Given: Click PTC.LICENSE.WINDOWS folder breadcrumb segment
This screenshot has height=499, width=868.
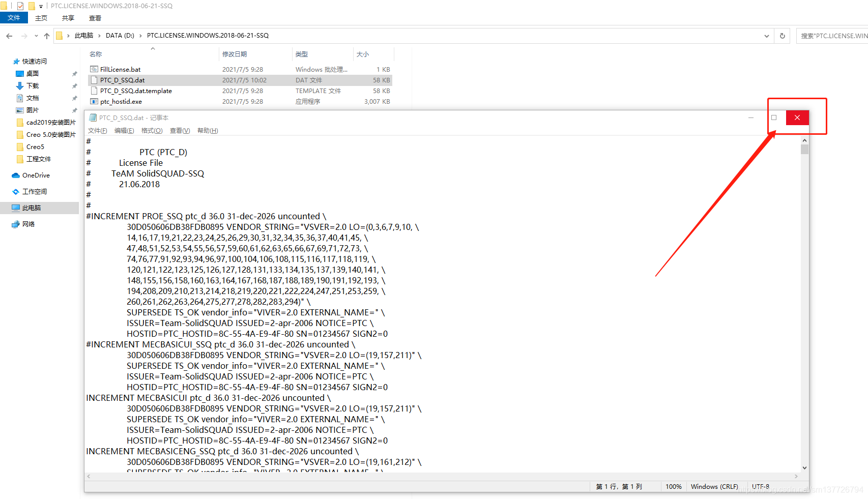Looking at the screenshot, I should pos(208,36).
